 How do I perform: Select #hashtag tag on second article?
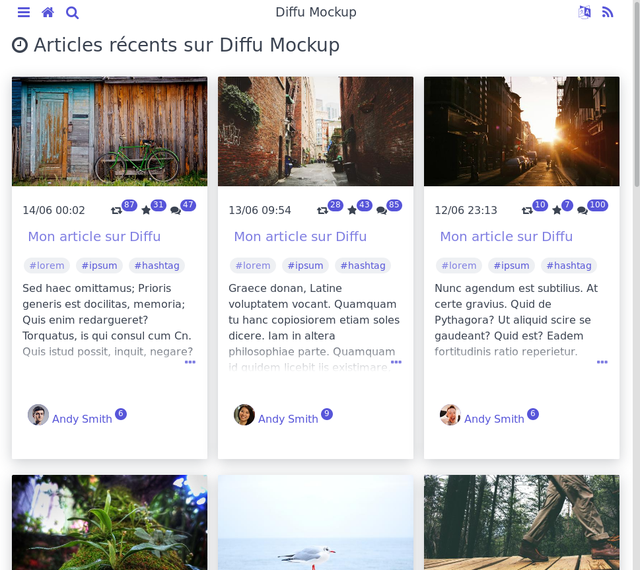(363, 266)
